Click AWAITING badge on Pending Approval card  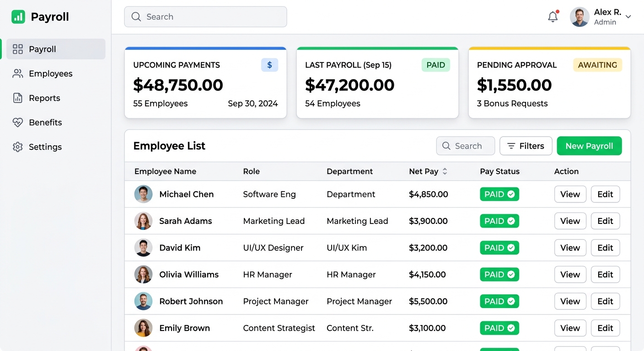[x=597, y=65]
